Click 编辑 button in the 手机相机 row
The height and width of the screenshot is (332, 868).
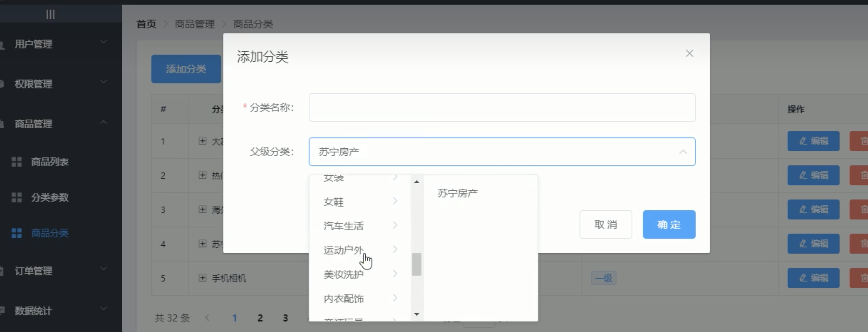click(814, 278)
